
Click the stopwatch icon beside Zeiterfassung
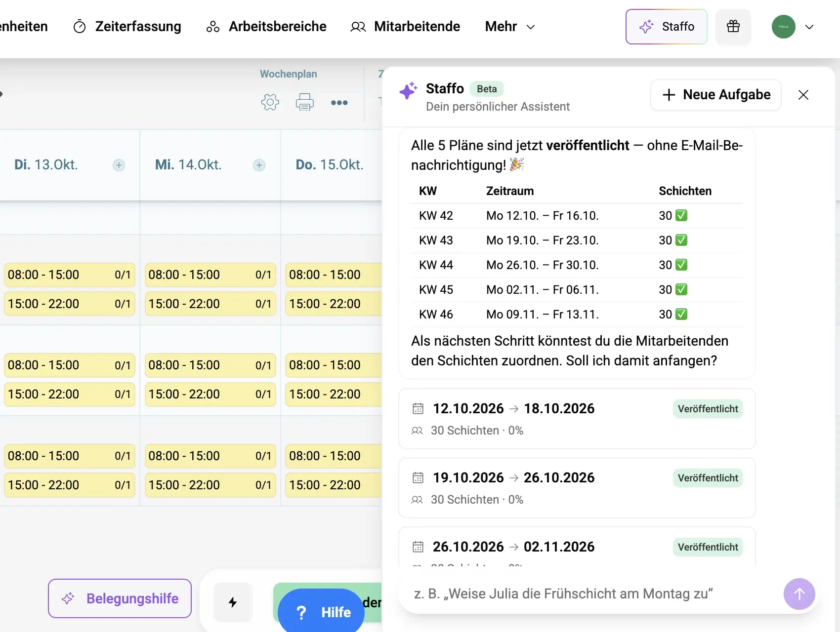pyautogui.click(x=80, y=27)
